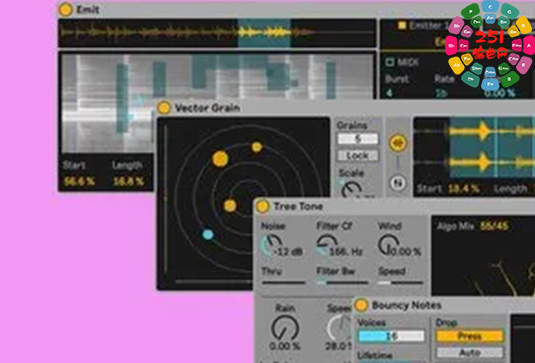Toggle the Vector Grain device activator
Viewport: 535px width, 363px height.
[x=164, y=108]
